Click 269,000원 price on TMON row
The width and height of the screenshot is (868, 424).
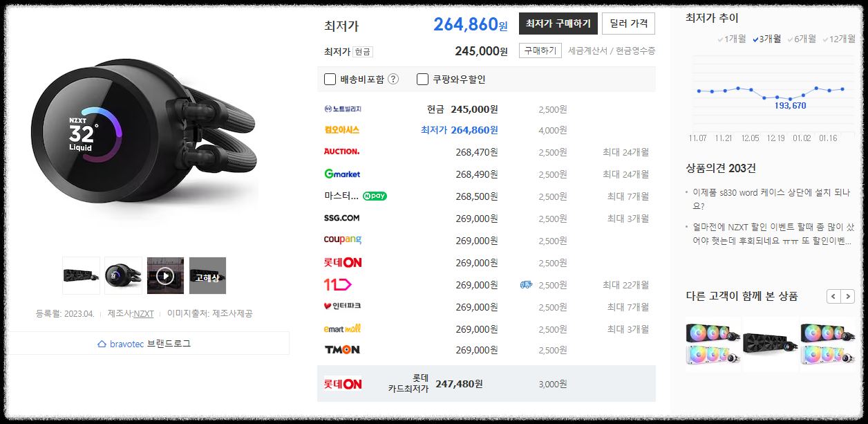pos(477,350)
